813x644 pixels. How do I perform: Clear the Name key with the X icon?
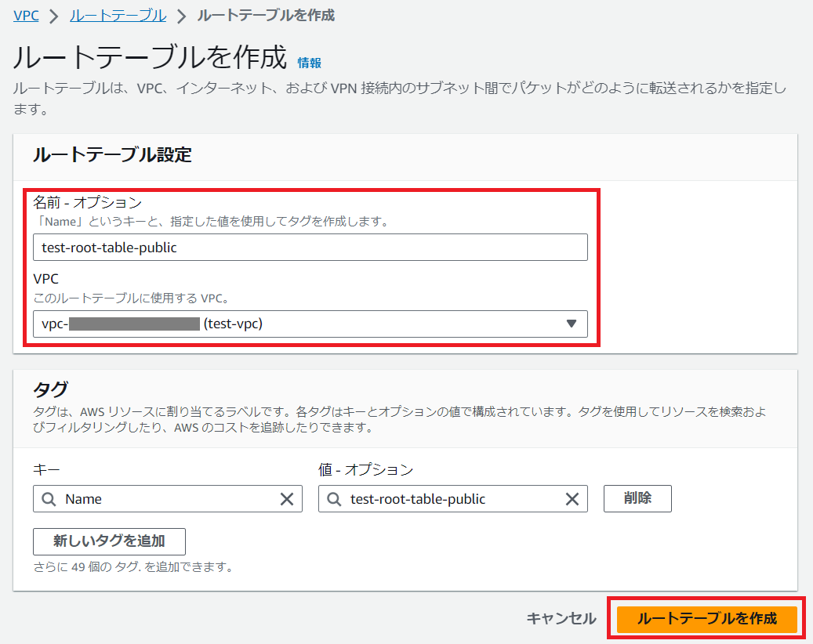(x=287, y=499)
